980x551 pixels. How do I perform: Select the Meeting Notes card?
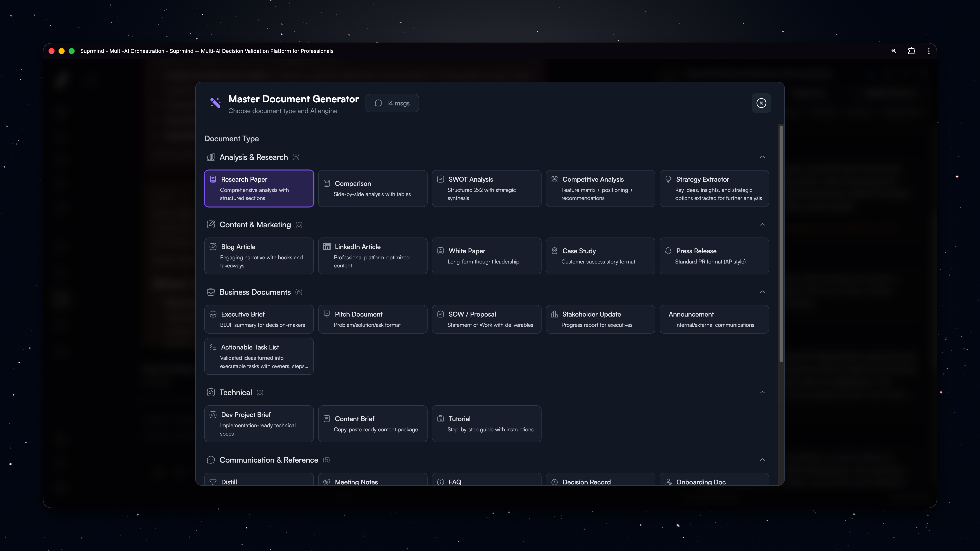(373, 479)
